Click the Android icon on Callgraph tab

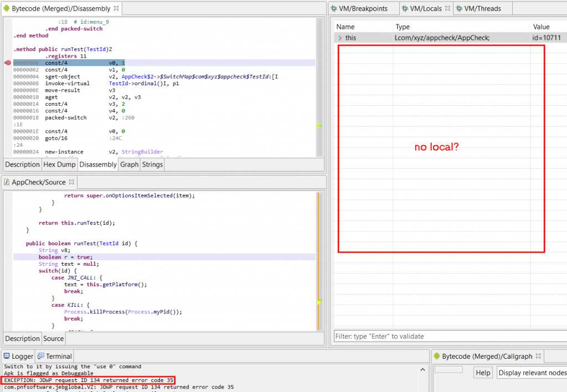(x=437, y=356)
